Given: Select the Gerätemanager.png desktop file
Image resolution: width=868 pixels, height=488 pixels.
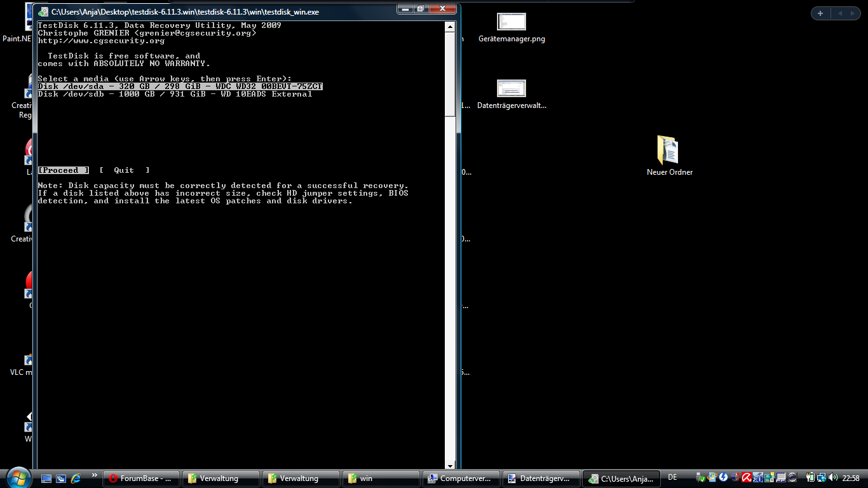Looking at the screenshot, I should click(x=512, y=28).
